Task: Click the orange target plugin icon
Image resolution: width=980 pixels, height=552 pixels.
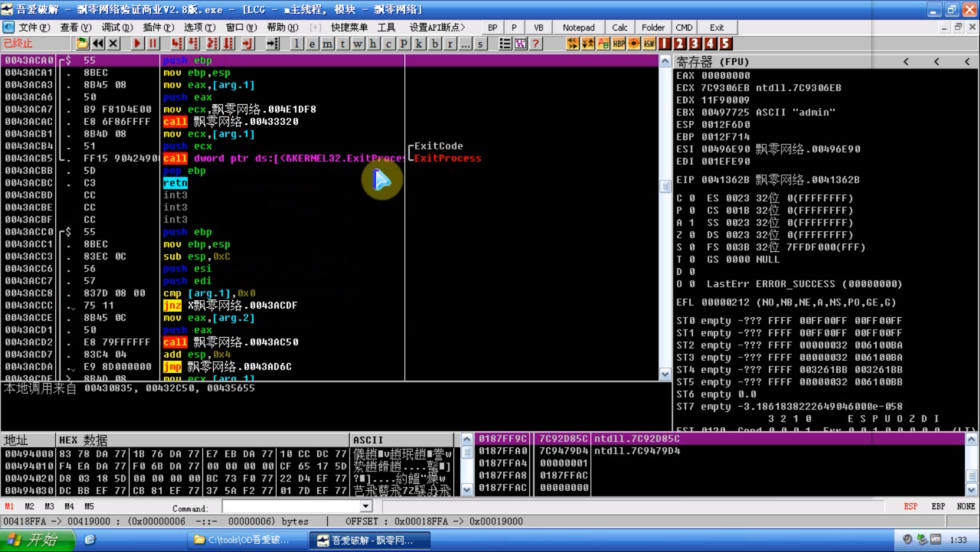Action: click(x=634, y=44)
